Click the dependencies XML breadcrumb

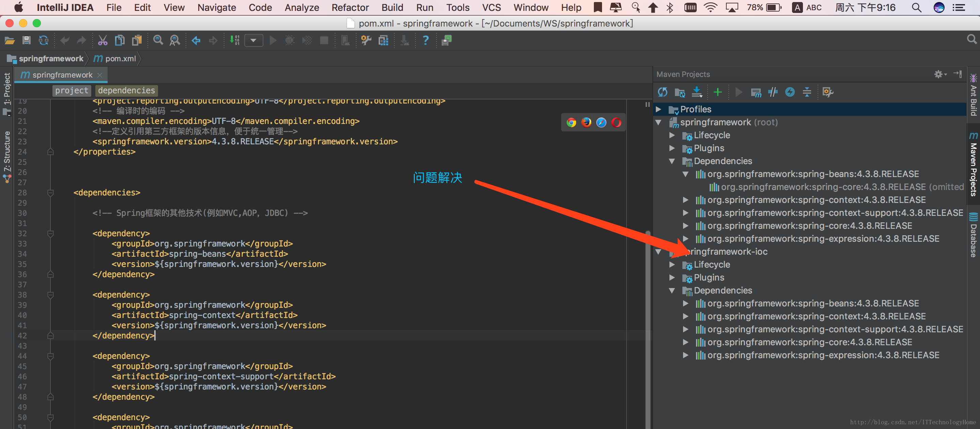pos(126,91)
